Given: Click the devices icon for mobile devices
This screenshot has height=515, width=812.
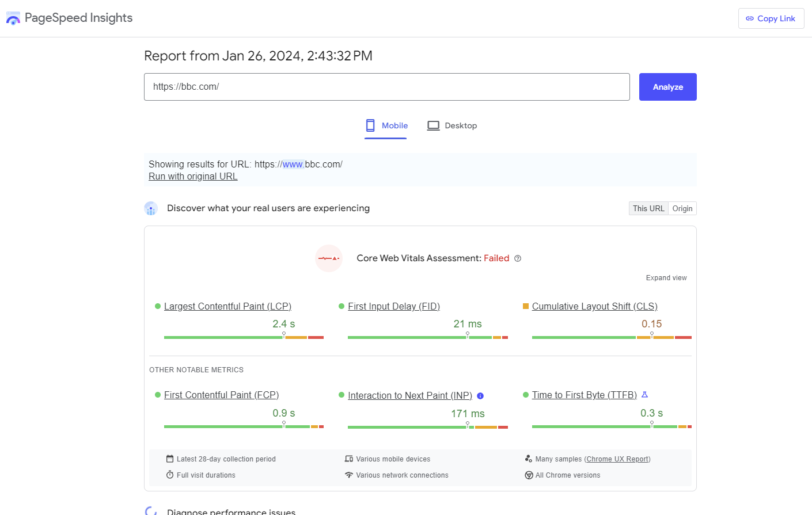Looking at the screenshot, I should [349, 459].
